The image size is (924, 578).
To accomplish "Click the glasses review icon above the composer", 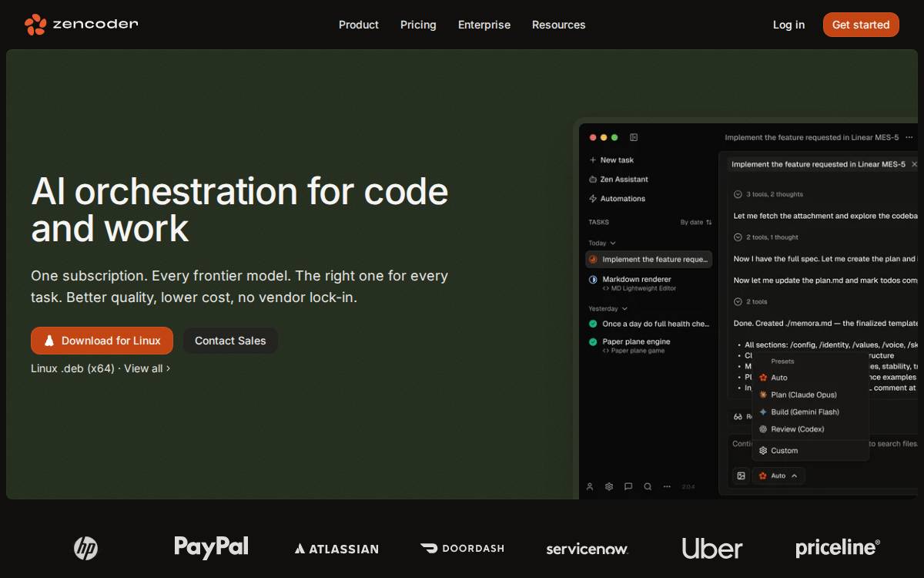I will 738,417.
